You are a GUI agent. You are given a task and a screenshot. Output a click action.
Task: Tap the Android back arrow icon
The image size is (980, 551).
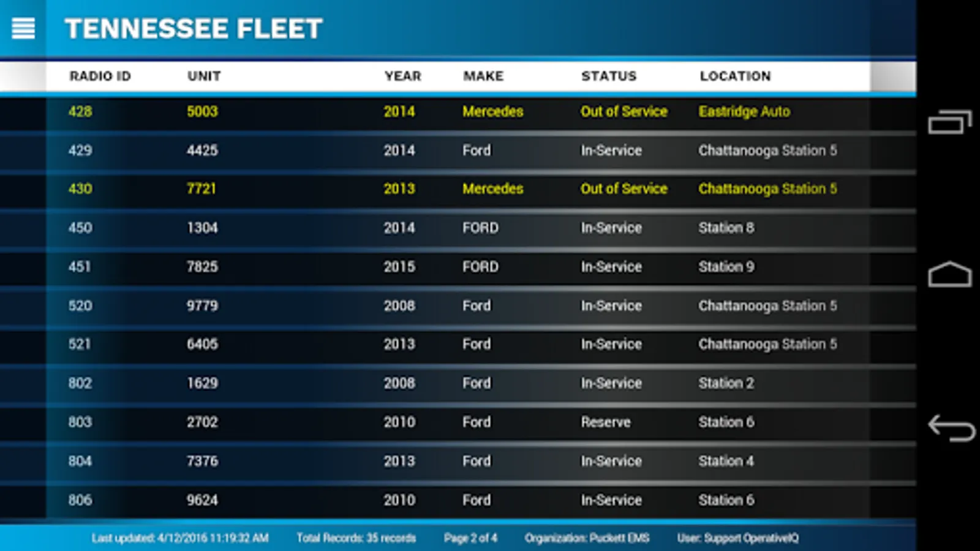[951, 428]
